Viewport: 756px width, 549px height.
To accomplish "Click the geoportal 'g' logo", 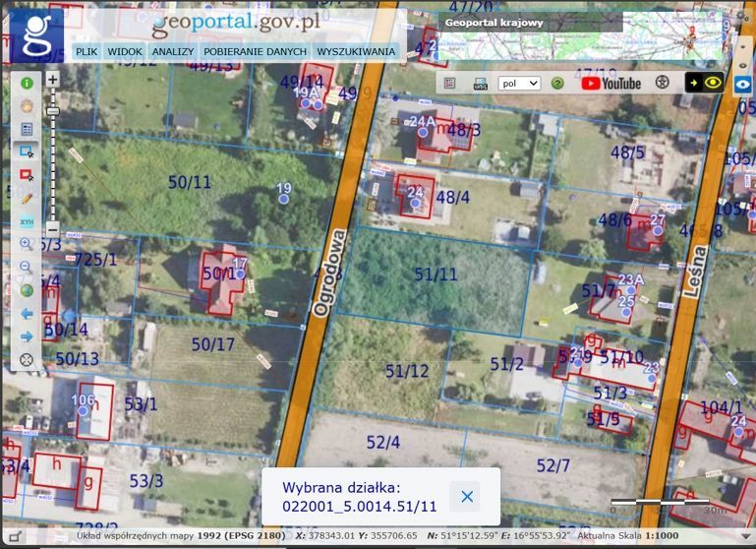I will pos(37,34).
